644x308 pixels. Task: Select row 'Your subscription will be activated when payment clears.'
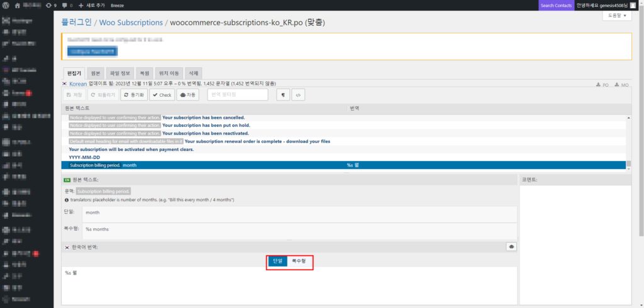point(344,150)
